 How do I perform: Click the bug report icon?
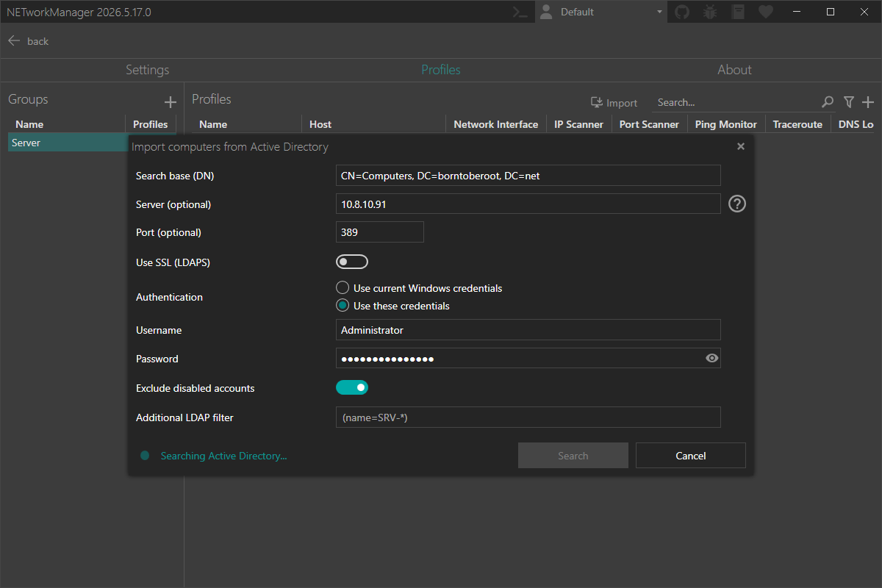[710, 12]
